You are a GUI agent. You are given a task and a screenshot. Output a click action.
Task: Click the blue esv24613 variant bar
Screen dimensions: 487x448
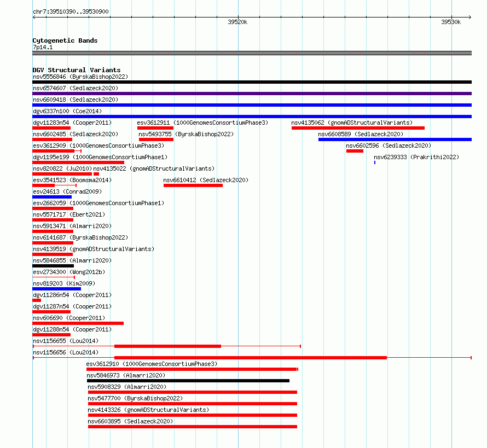coord(52,197)
